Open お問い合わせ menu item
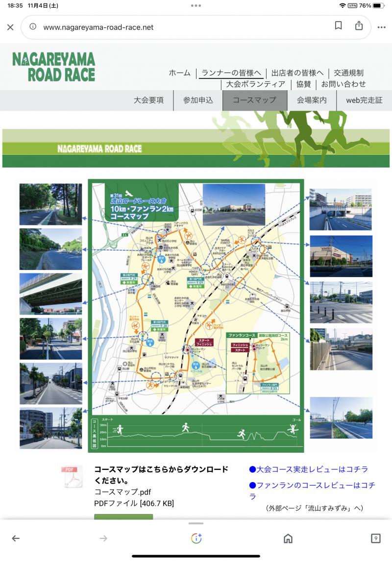The width and height of the screenshot is (392, 561). coord(343,84)
